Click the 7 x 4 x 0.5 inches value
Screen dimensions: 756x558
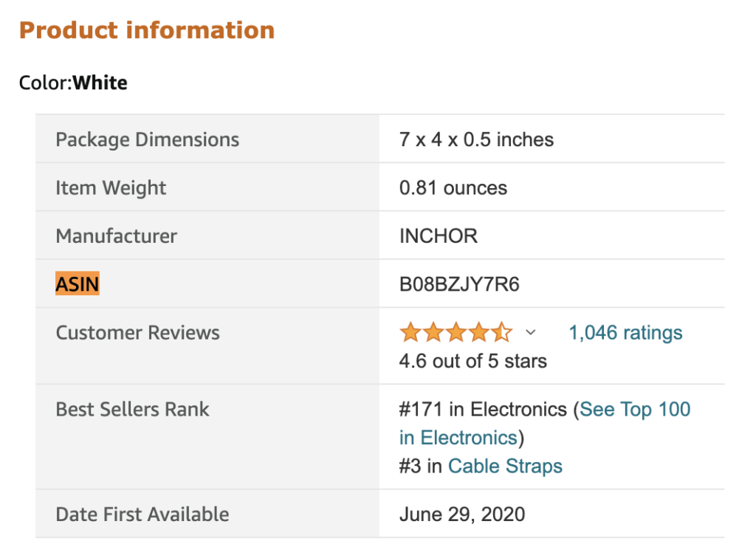tap(476, 139)
